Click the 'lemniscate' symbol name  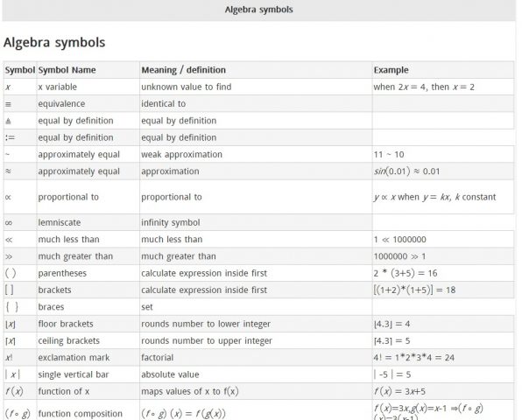tap(60, 222)
